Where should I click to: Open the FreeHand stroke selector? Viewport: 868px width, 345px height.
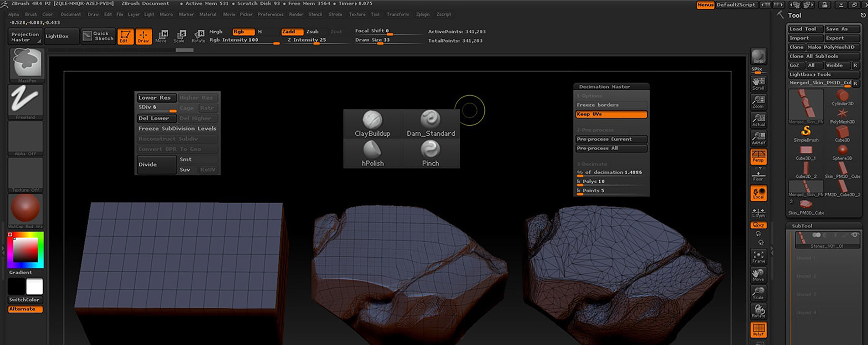click(25, 101)
